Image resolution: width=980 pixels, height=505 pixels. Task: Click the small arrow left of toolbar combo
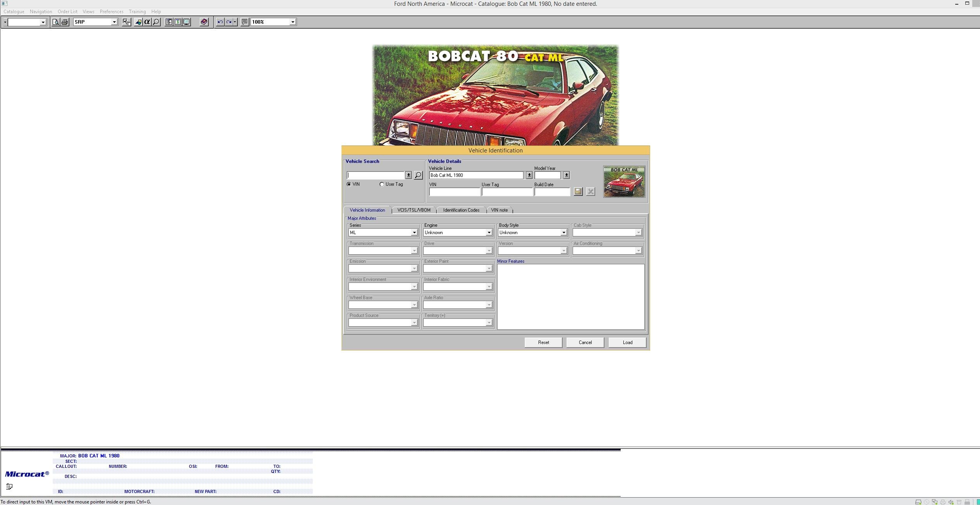point(5,22)
